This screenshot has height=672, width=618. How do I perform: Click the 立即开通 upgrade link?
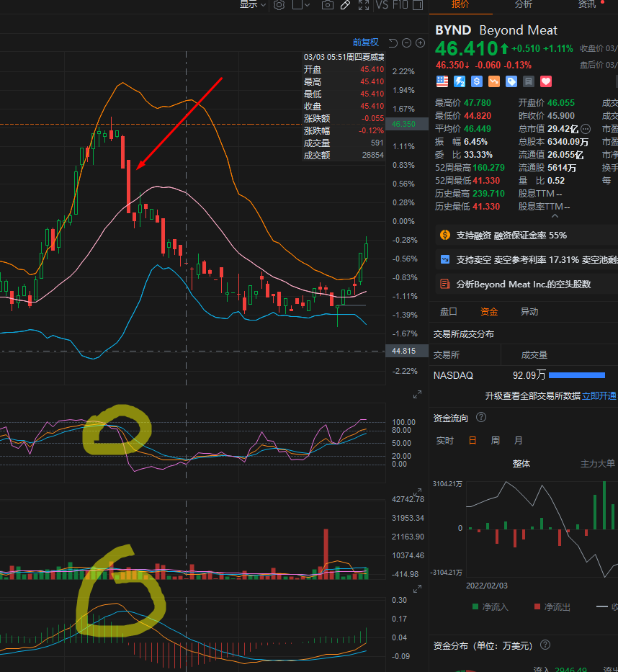[x=599, y=395]
